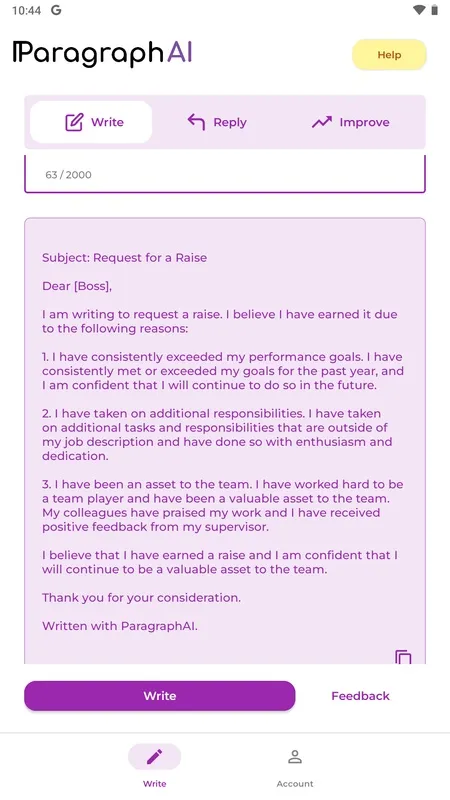Tap the 'Subject: Request for a Raise' line

click(x=124, y=258)
